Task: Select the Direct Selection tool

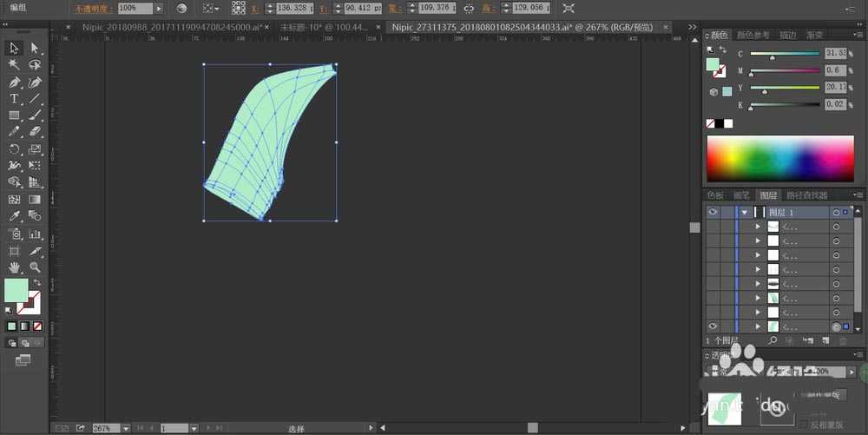Action: (35, 48)
